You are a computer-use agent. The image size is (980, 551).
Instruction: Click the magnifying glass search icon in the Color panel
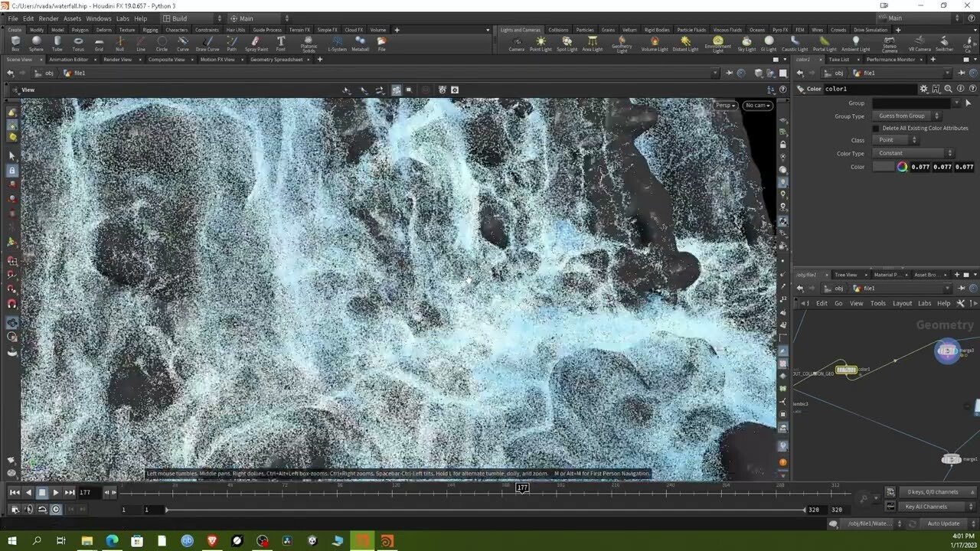(949, 89)
